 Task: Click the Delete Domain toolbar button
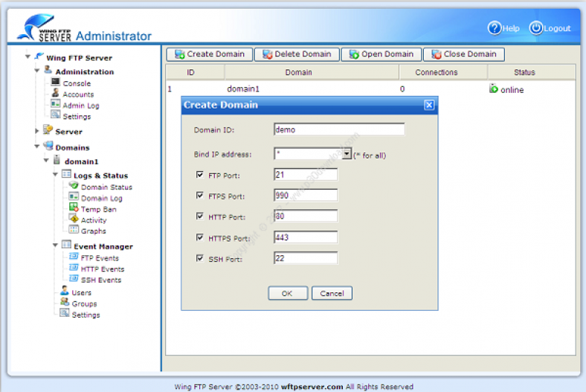pyautogui.click(x=297, y=54)
